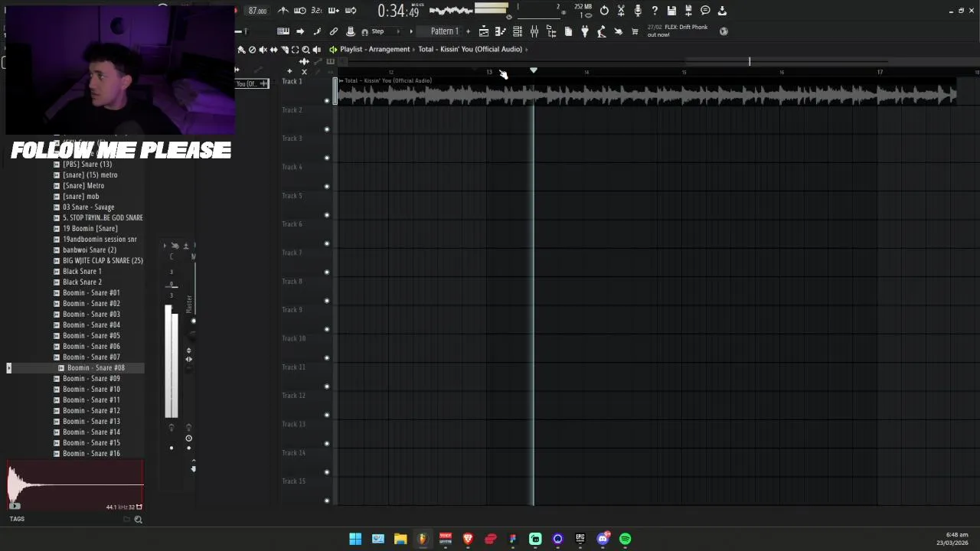Select Boomin - Snare #01 sample
The height and width of the screenshot is (551, 980).
pos(91,293)
